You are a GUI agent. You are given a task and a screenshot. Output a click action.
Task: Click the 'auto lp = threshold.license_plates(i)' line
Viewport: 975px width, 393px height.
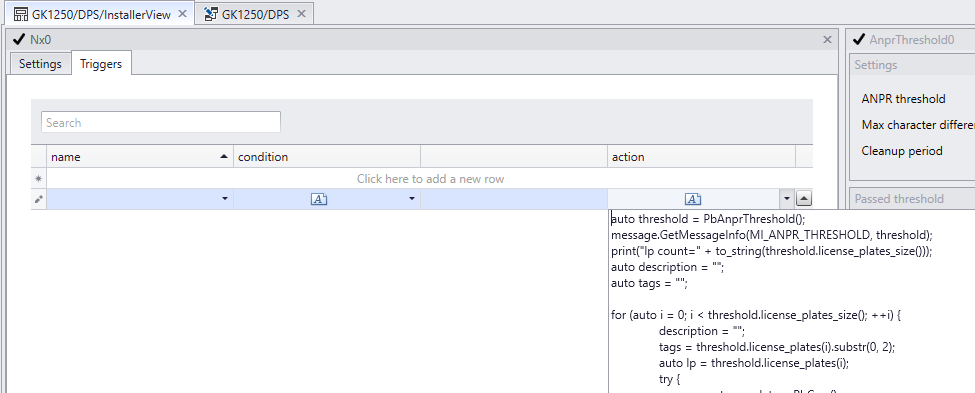(x=754, y=363)
